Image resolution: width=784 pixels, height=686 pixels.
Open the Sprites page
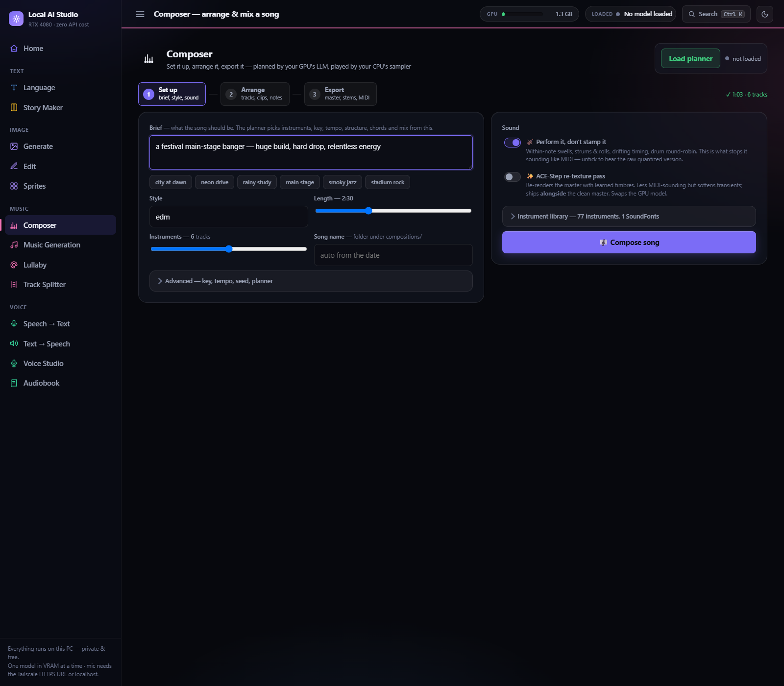(x=60, y=186)
